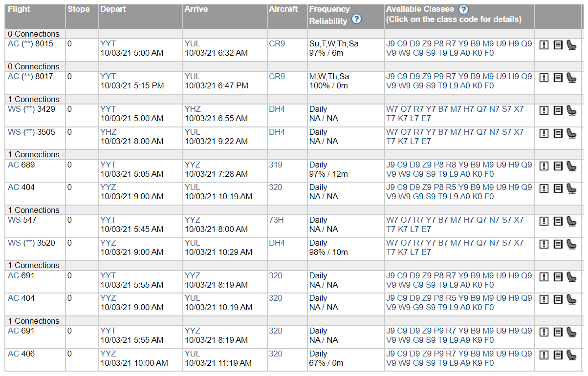The image size is (588, 376).
Task: Click the exclamation alert icon for AC 8015
Action: [x=544, y=45]
